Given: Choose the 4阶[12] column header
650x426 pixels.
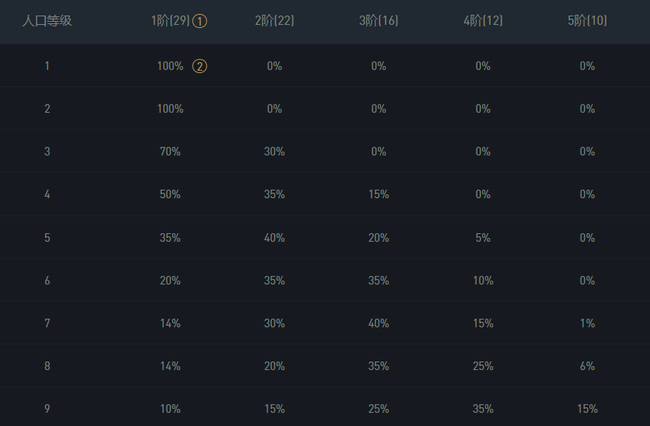Looking at the screenshot, I should pyautogui.click(x=483, y=21).
